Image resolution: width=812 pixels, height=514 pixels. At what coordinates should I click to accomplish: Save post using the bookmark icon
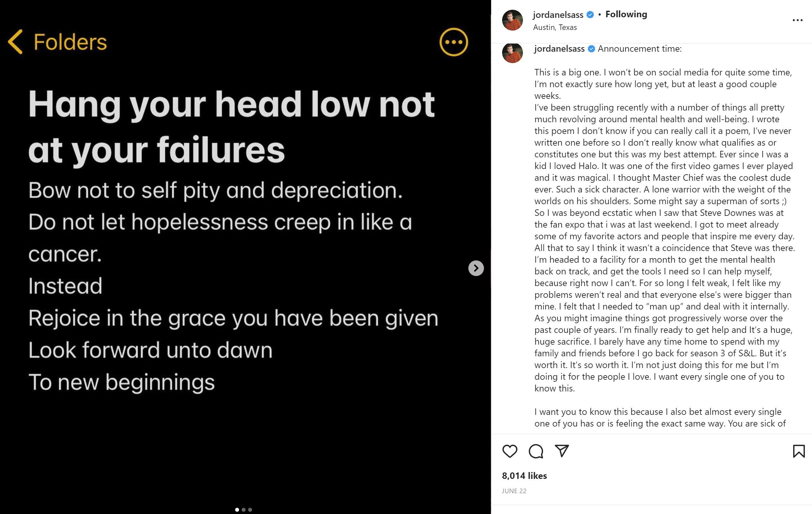pyautogui.click(x=799, y=451)
